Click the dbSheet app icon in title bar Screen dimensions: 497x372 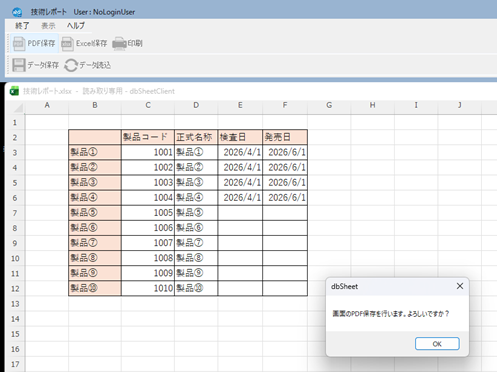click(x=17, y=12)
